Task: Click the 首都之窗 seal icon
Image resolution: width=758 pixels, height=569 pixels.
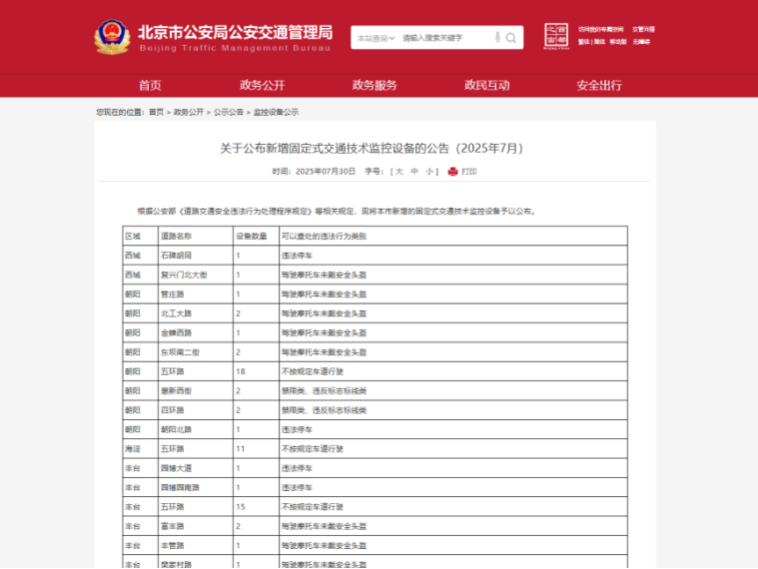Action: click(556, 36)
